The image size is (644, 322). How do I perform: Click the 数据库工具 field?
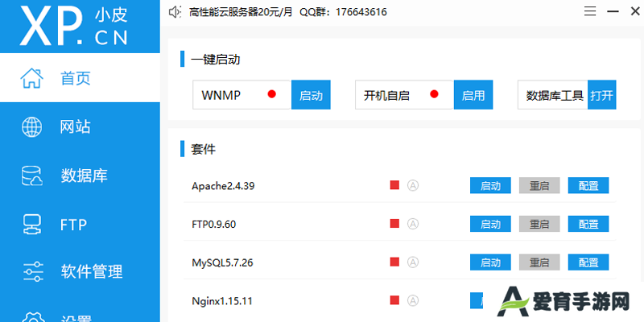click(553, 95)
